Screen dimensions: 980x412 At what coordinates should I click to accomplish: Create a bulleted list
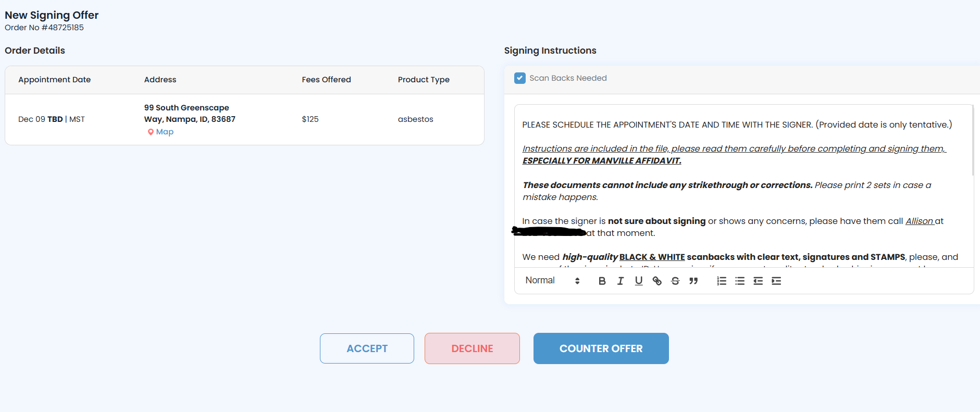740,281
